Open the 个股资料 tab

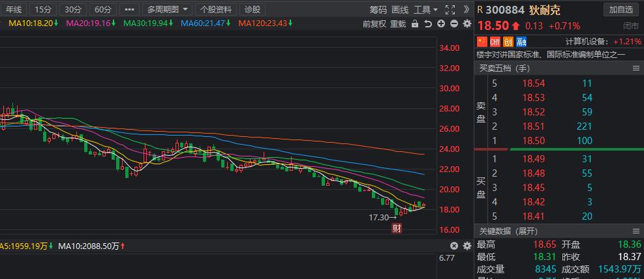coord(216,9)
